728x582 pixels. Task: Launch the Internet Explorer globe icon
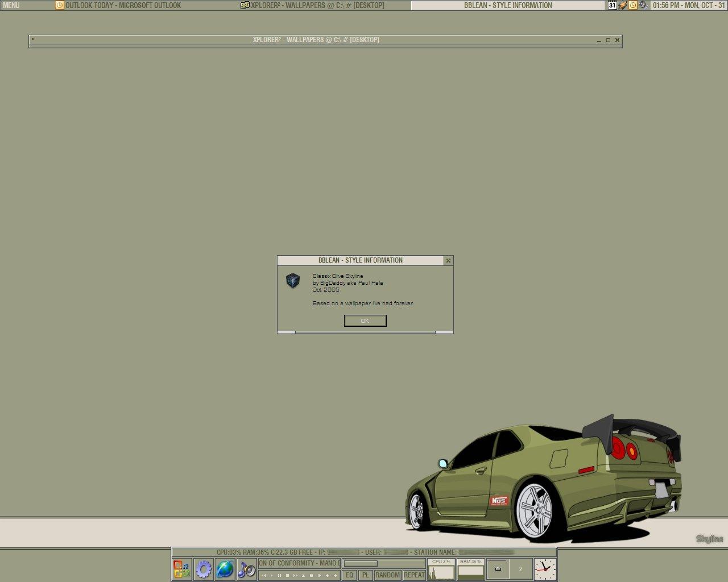point(225,569)
